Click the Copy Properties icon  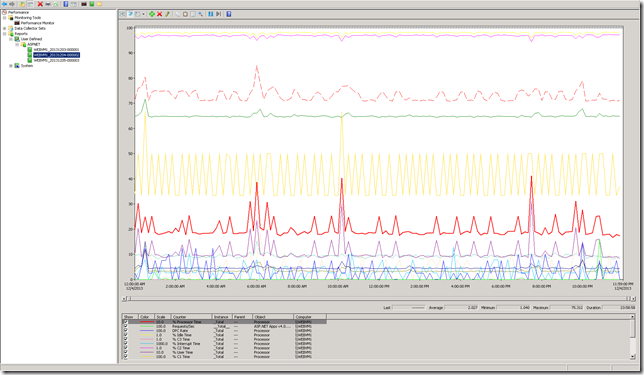(177, 14)
